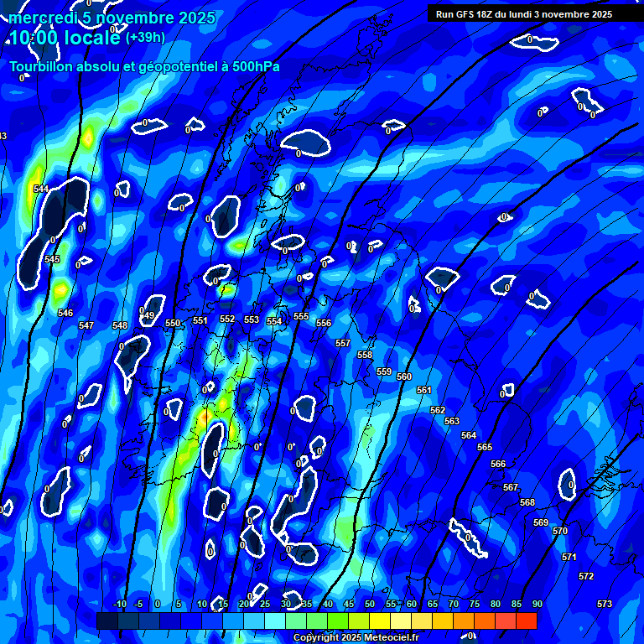Click the "-10" label on the color scale
Image resolution: width=644 pixels, height=644 pixels.
pyautogui.click(x=119, y=605)
